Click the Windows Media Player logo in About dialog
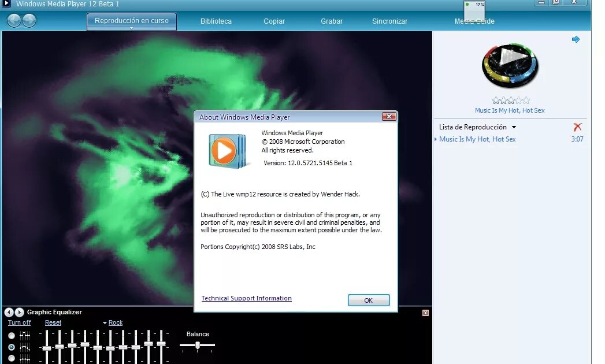Screen dimensions: 605x364 pyautogui.click(x=227, y=150)
